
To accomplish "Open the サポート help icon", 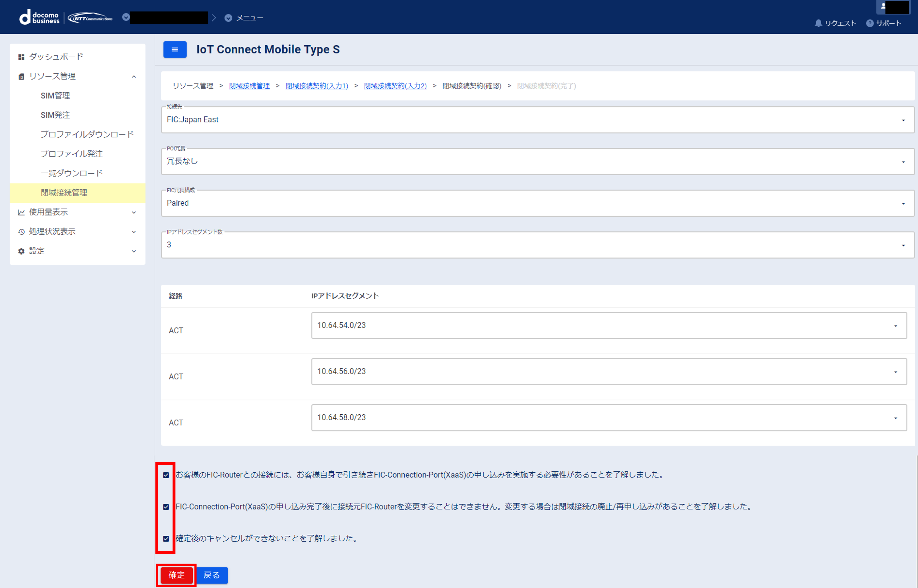I will click(x=870, y=23).
